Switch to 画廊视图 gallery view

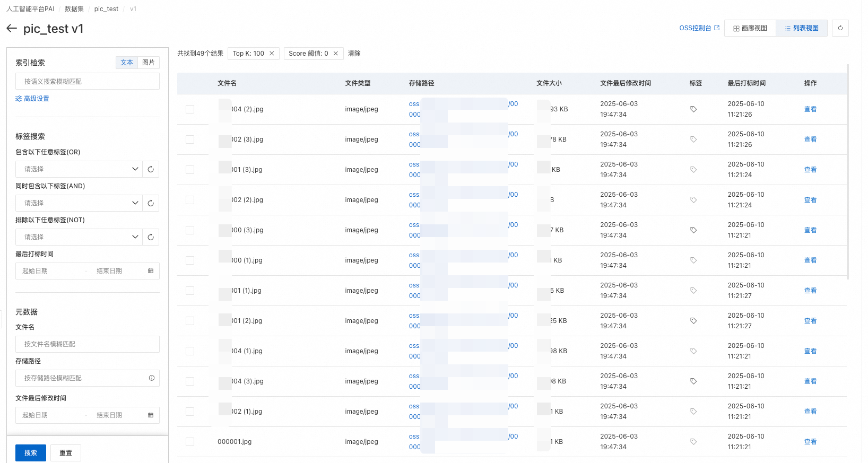tap(750, 28)
